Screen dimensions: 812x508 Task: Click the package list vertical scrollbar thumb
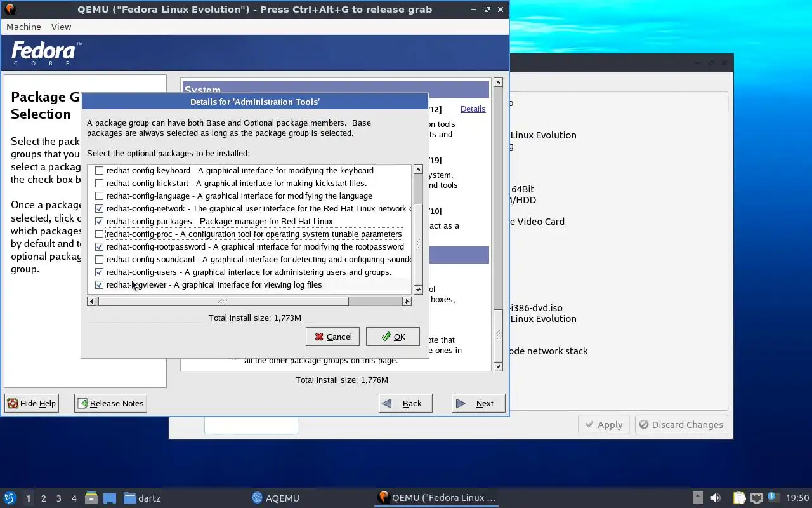pos(418,245)
